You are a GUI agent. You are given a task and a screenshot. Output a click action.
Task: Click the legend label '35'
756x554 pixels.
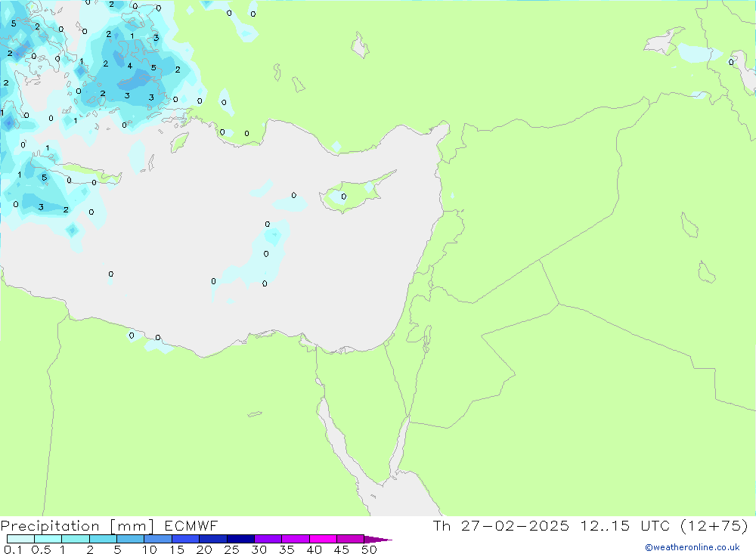pyautogui.click(x=287, y=549)
